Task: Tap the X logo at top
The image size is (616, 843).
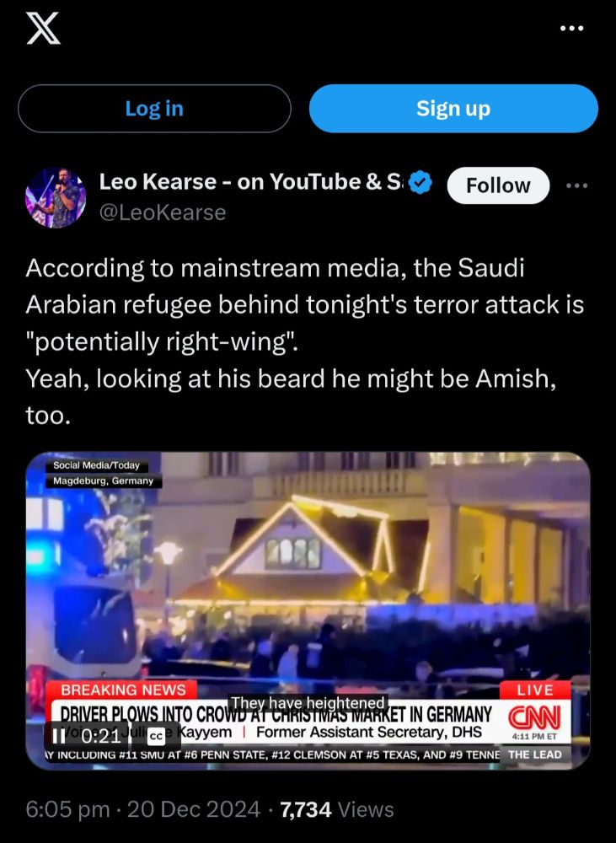Action: point(43,29)
